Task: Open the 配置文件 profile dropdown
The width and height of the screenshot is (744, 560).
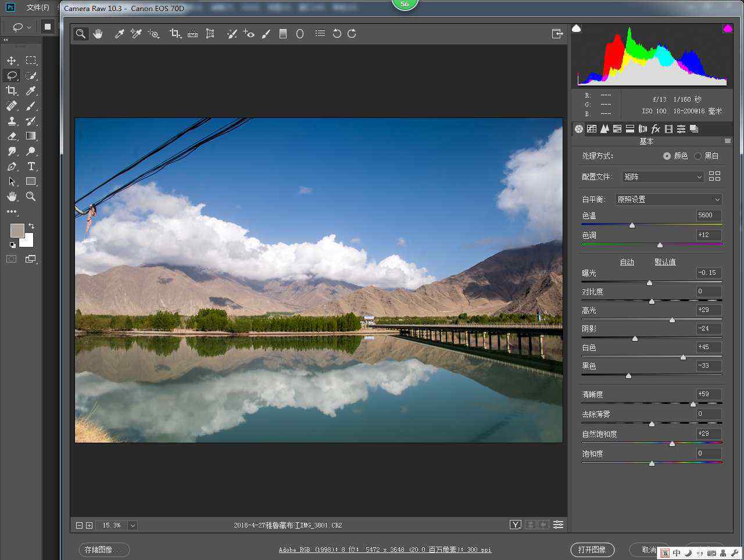Action: (663, 177)
